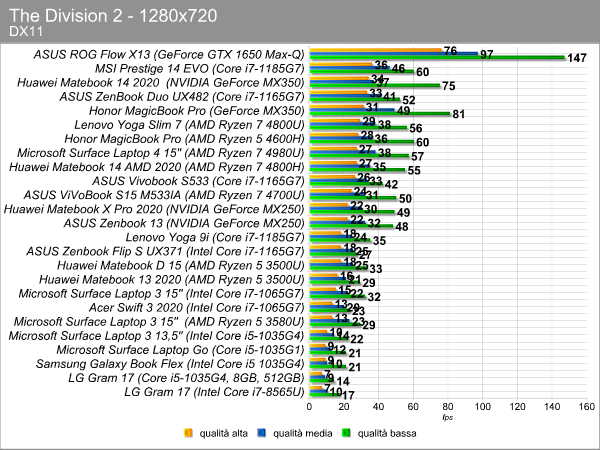The width and height of the screenshot is (600, 450).
Task: Click the 75 value for Huawei Matebook 14 2020
Action: click(x=449, y=86)
